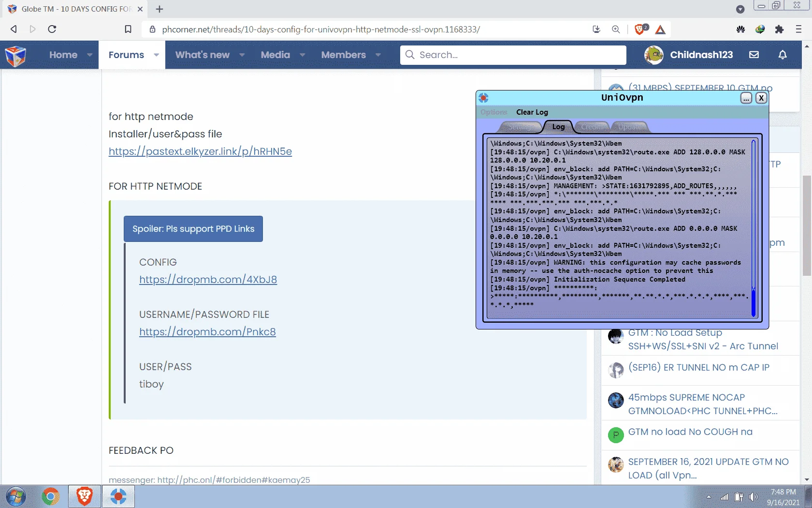Open the Members nav item
Image resolution: width=812 pixels, height=508 pixels.
click(x=344, y=55)
